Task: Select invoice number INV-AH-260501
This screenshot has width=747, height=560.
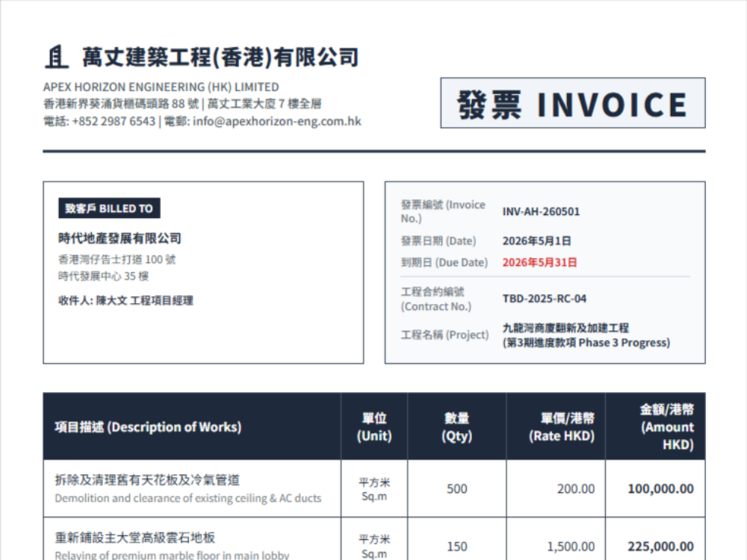Action: [x=541, y=211]
